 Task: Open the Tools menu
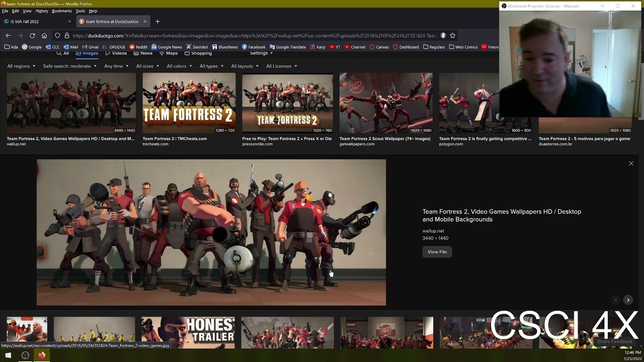pyautogui.click(x=80, y=11)
